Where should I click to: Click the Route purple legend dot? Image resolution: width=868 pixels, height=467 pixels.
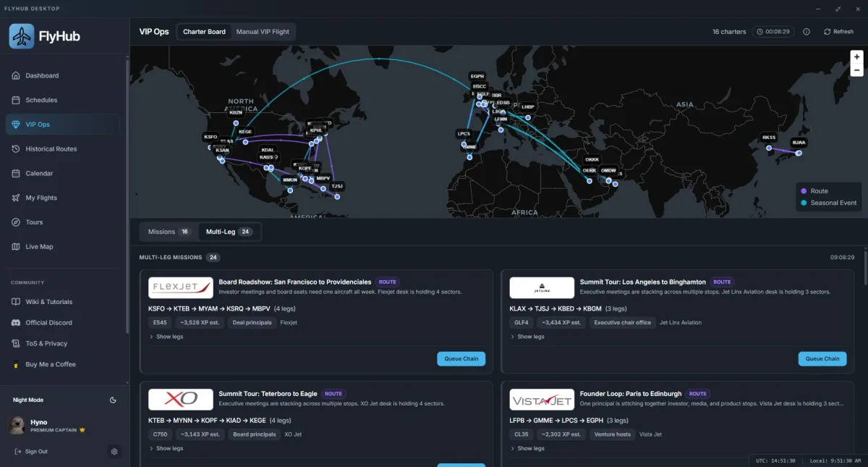tap(804, 191)
